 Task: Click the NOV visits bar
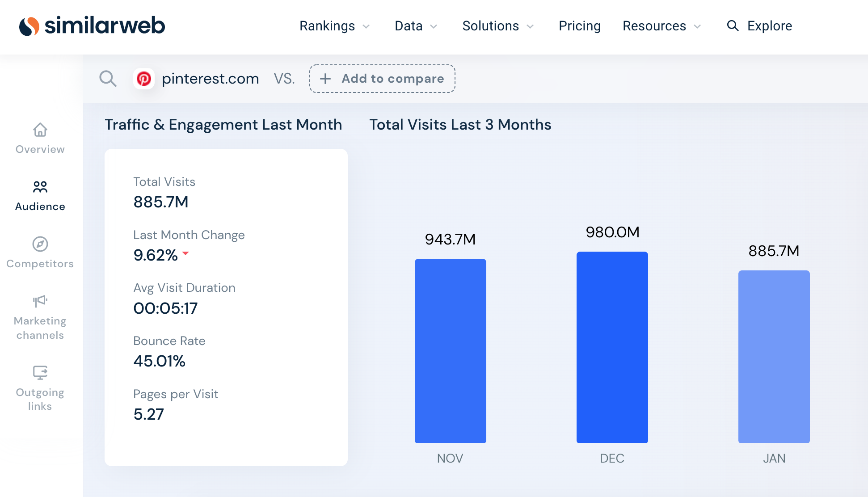(450, 351)
